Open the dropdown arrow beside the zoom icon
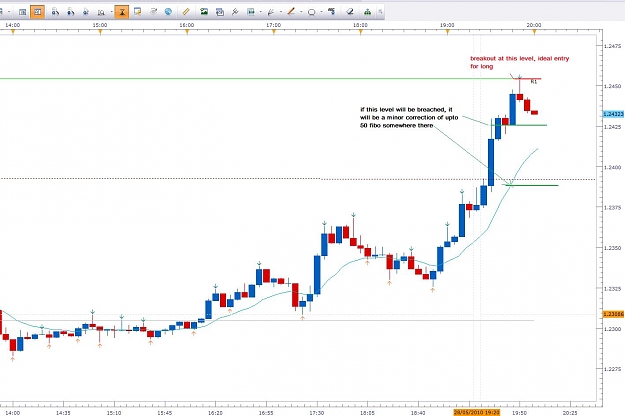 coord(111,12)
